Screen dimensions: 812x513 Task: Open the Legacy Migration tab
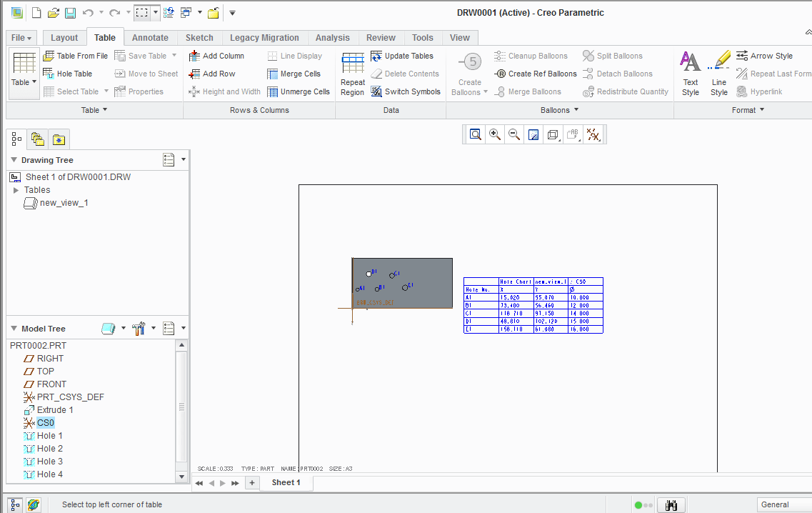pos(263,37)
